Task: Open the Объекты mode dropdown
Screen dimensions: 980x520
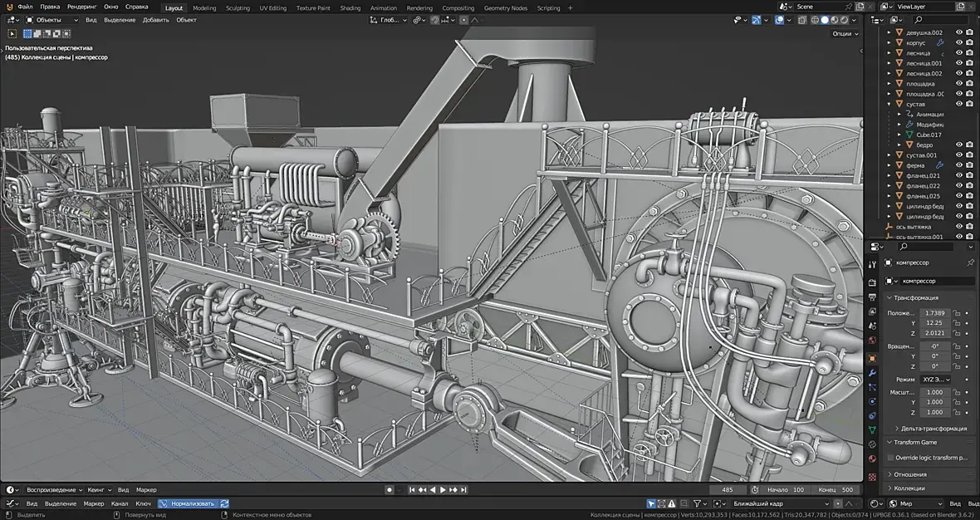Action: [51, 20]
